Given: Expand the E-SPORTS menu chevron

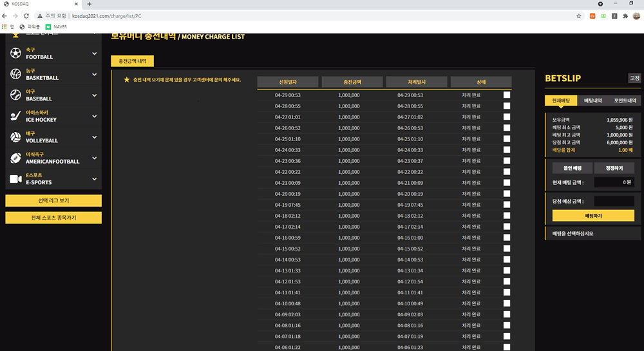Looking at the screenshot, I should (95, 179).
